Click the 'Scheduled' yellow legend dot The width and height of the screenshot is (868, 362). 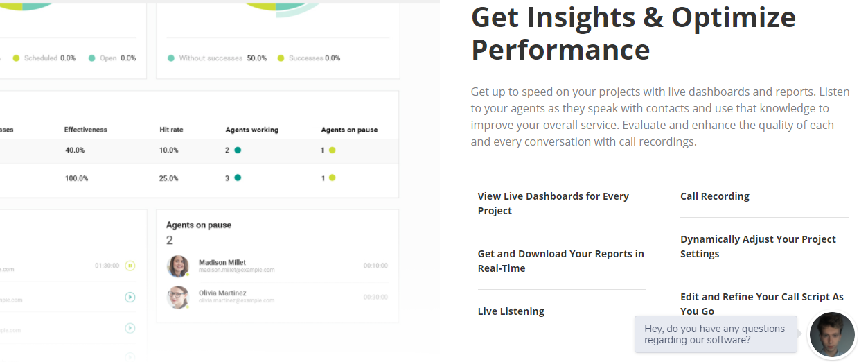click(16, 58)
